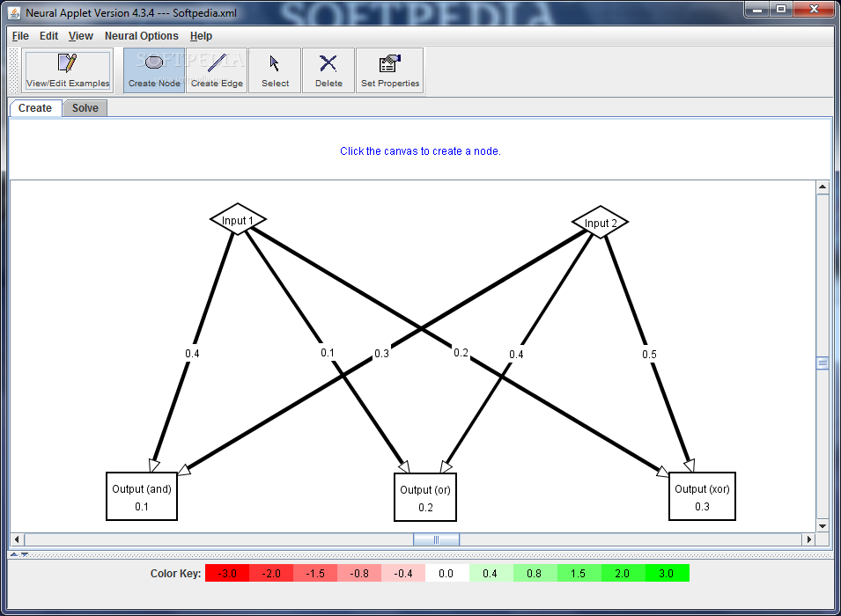Click the vertical scrollbar thumb
The image size is (841, 616).
click(x=823, y=363)
